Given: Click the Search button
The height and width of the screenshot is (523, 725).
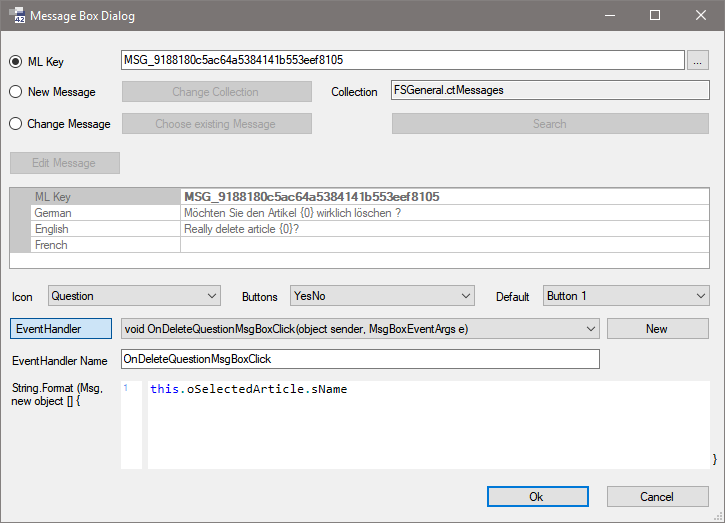Looking at the screenshot, I should 550,123.
